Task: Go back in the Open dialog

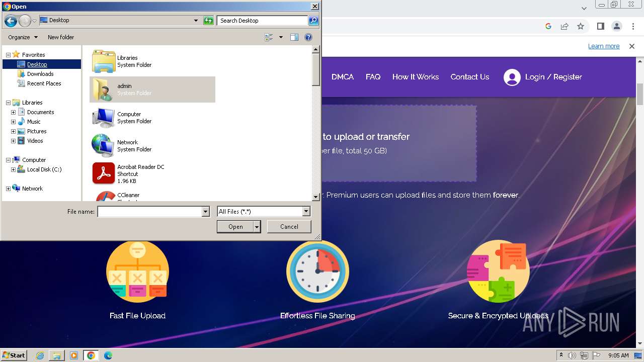Action: click(11, 21)
